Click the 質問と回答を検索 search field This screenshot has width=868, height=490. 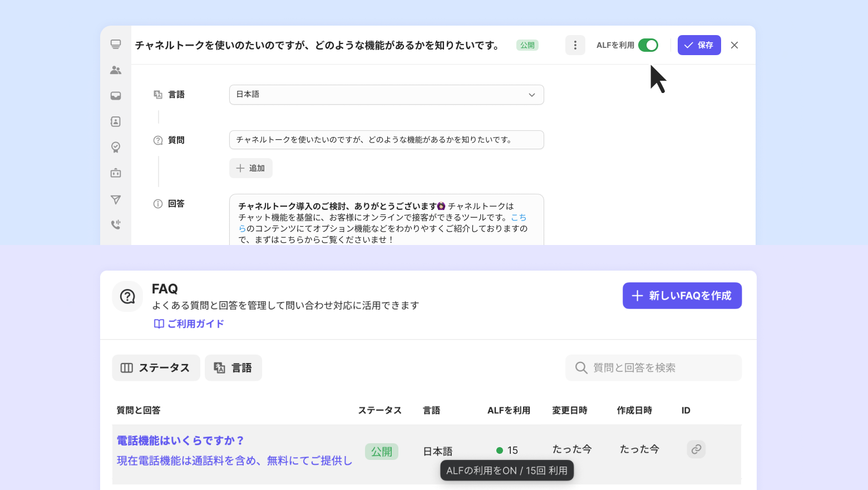[x=654, y=368]
